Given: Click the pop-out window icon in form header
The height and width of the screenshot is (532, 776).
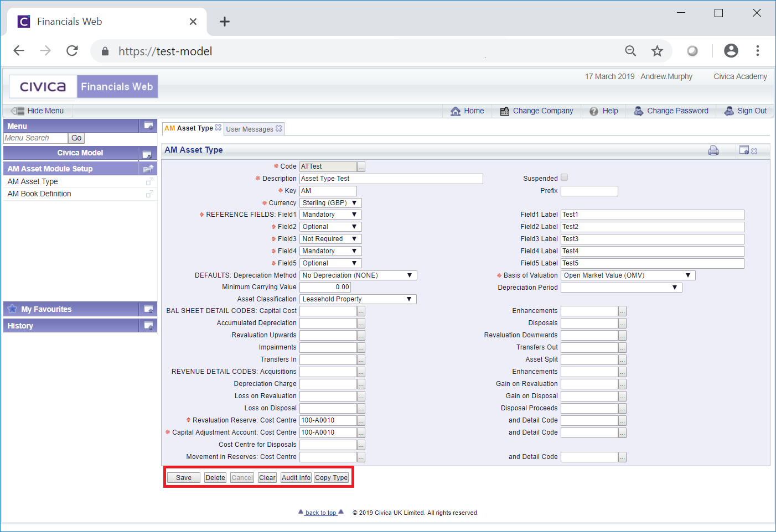Looking at the screenshot, I should 744,150.
